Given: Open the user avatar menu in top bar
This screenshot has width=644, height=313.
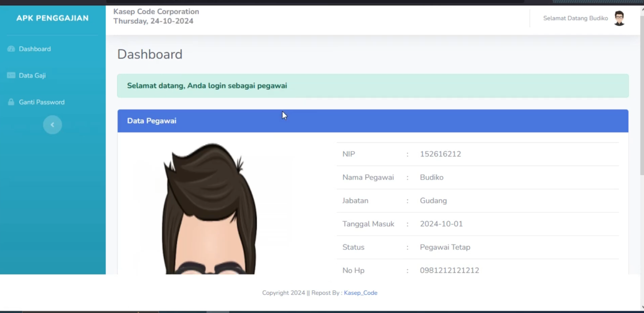Looking at the screenshot, I should pyautogui.click(x=619, y=18).
